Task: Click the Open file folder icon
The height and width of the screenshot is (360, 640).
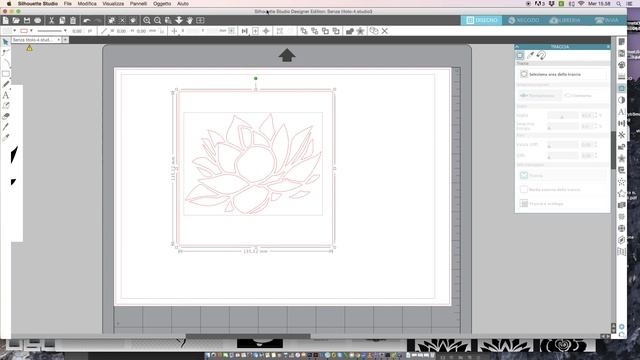Action: click(x=16, y=20)
